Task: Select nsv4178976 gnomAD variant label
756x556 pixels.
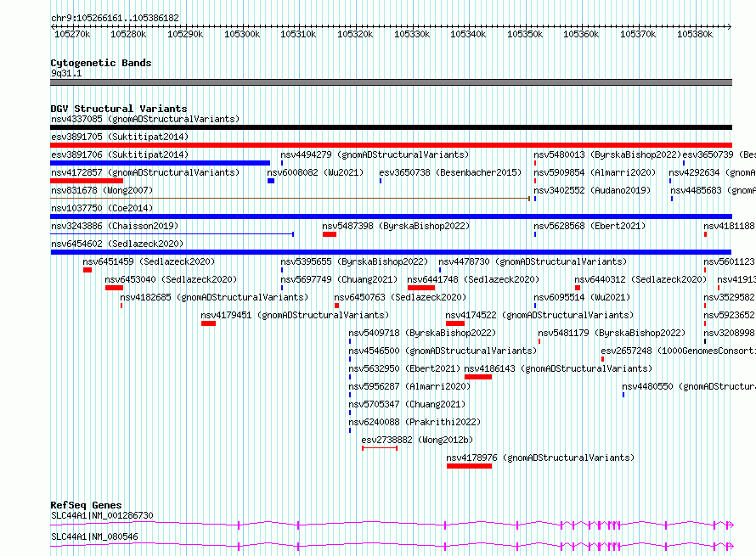Action: 540,458
